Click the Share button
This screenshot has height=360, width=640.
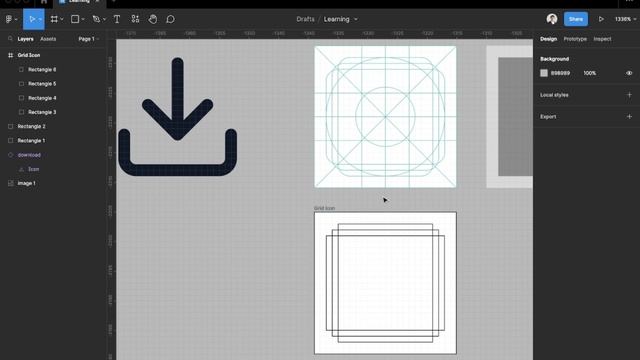576,19
